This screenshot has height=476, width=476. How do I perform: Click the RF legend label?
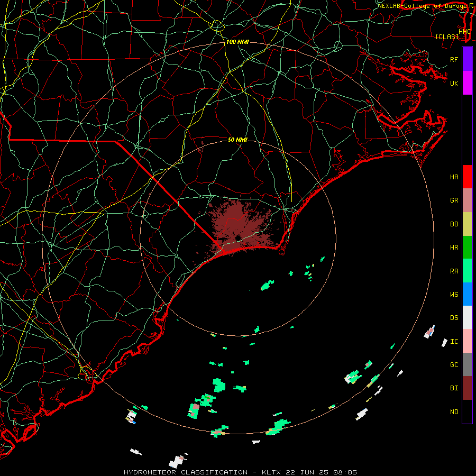point(454,59)
